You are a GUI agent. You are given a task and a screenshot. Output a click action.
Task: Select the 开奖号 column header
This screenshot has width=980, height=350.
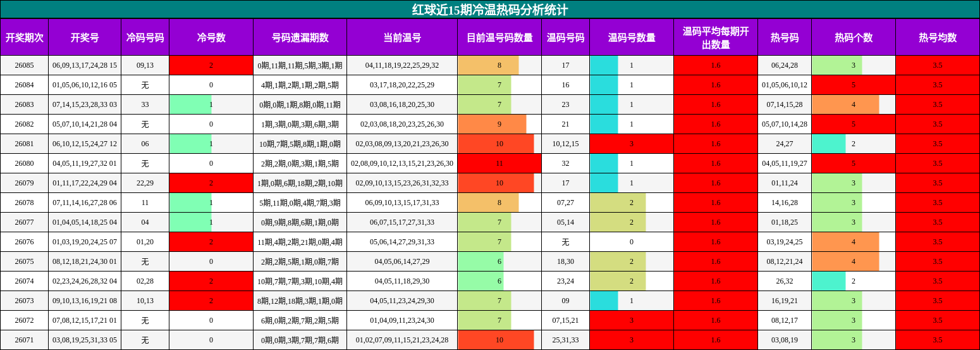point(85,37)
